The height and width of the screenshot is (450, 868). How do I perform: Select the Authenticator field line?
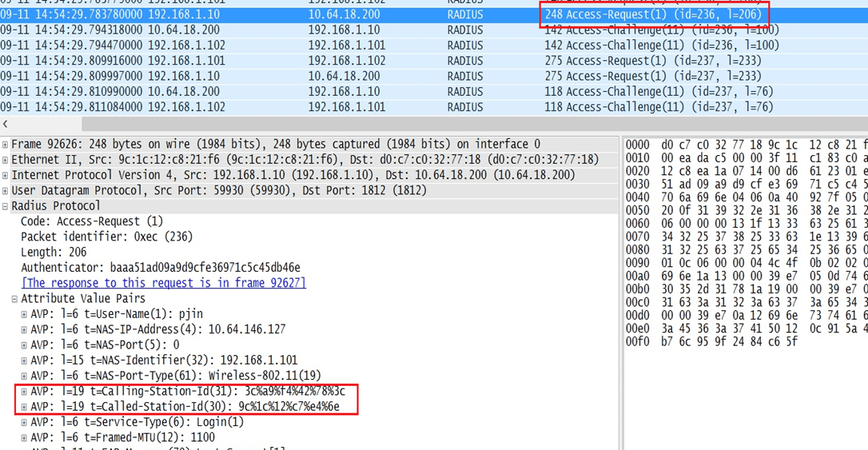tap(161, 268)
